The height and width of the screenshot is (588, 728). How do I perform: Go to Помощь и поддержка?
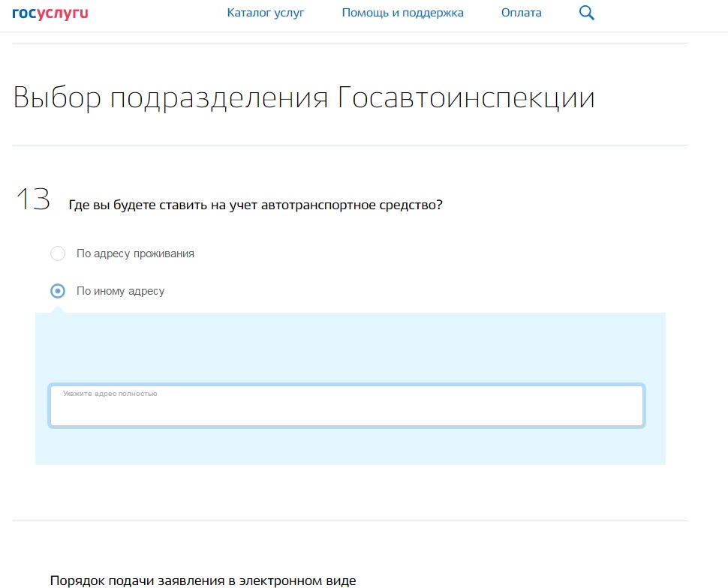402,13
